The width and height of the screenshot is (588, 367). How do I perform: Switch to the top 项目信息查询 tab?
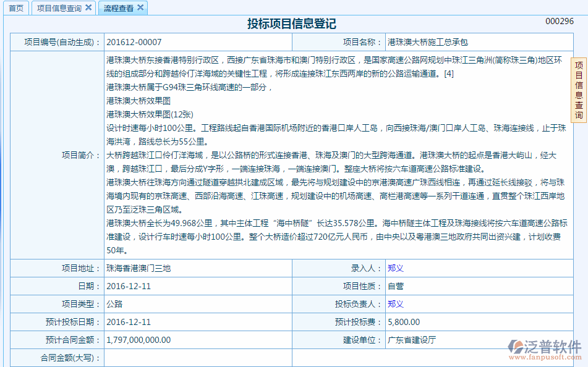coord(58,8)
